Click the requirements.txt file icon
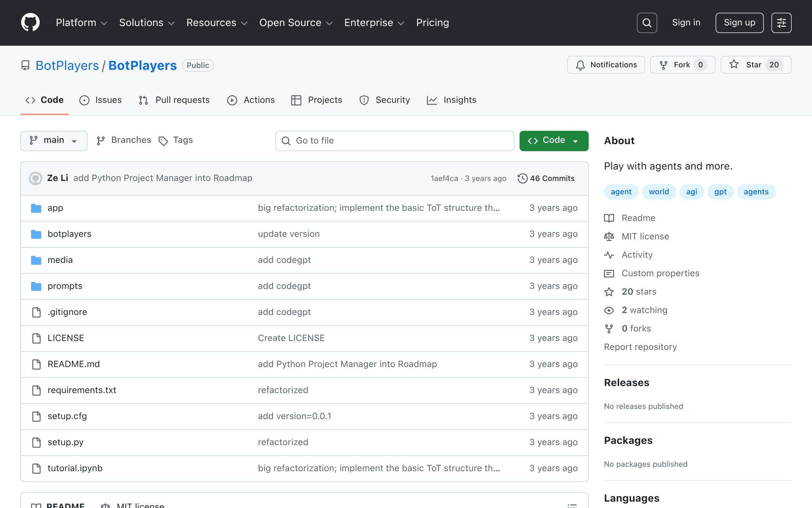The height and width of the screenshot is (508, 812). (36, 391)
